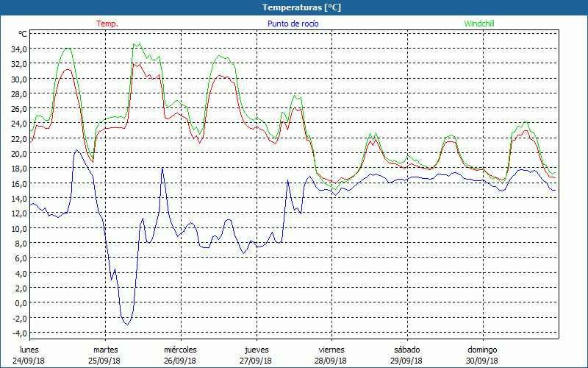Screen dimensions: 588x368
Task: Click the 28,0 y-axis value
Action: 19,94
